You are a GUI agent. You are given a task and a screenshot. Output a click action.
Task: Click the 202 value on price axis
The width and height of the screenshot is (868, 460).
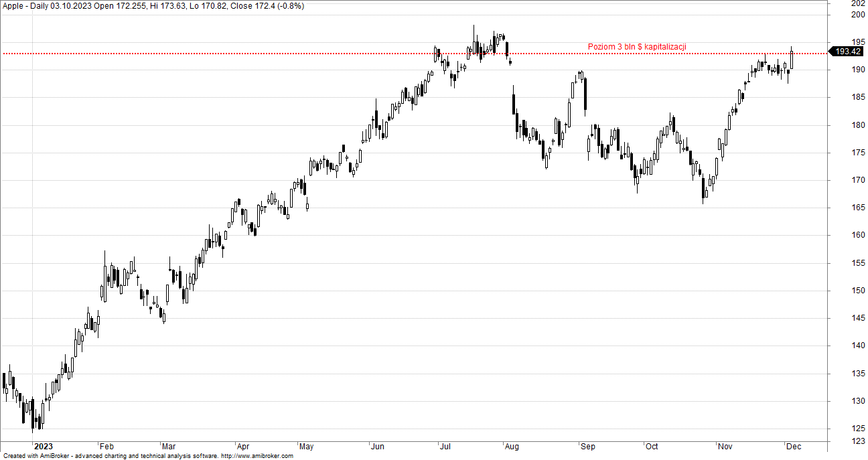pos(857,3)
